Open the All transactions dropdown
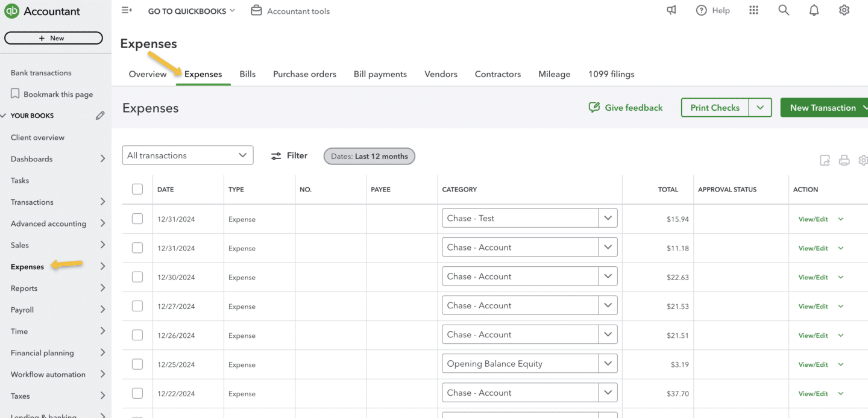This screenshot has width=868, height=418. tap(187, 155)
